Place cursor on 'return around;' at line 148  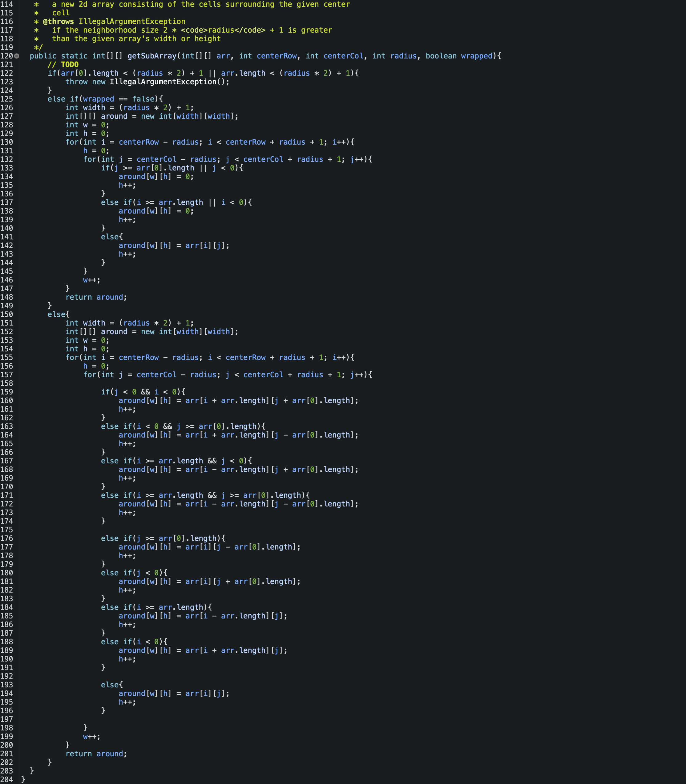96,297
